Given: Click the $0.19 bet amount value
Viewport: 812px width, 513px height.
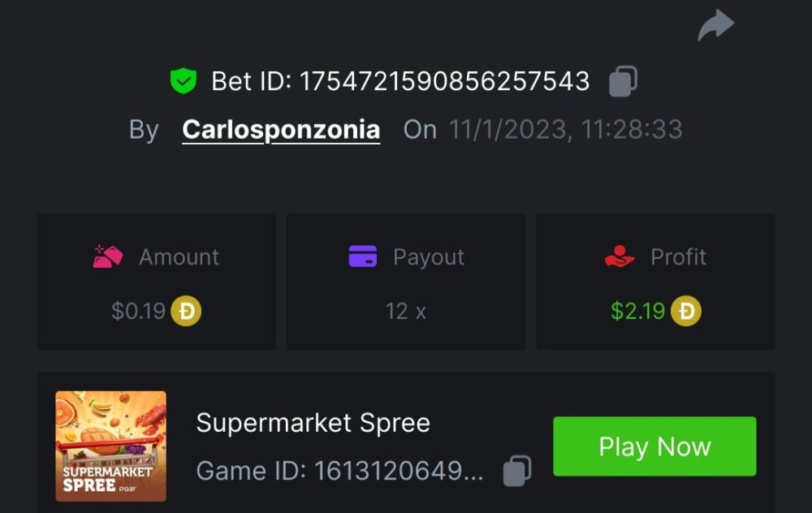Looking at the screenshot, I should (x=138, y=311).
